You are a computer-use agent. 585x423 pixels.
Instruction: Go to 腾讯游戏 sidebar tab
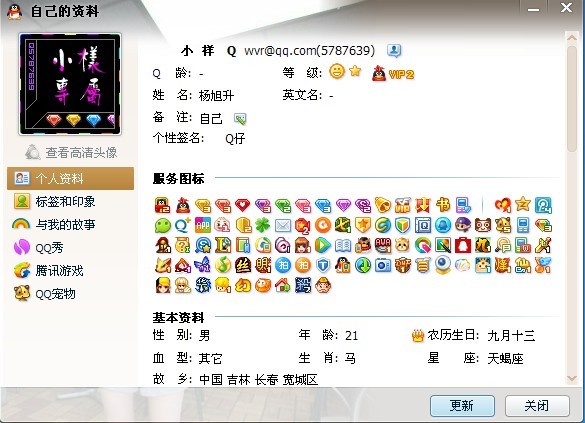(x=71, y=271)
